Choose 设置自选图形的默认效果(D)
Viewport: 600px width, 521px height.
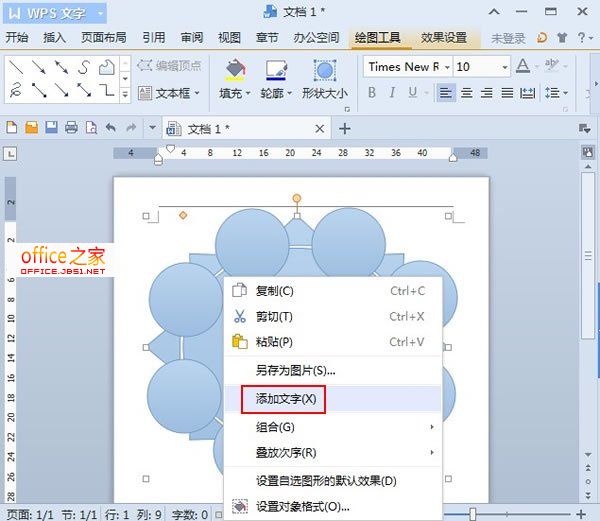click(333, 480)
